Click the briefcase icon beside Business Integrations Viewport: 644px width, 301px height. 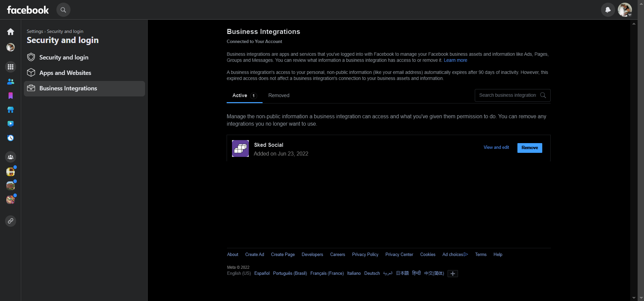tap(31, 88)
